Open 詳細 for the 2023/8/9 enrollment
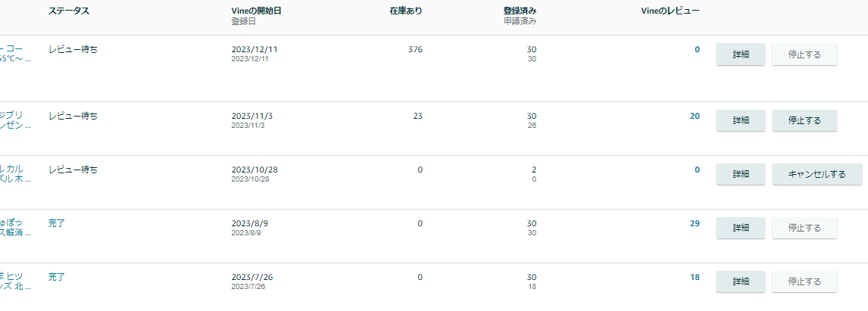The image size is (868, 311). click(x=740, y=228)
